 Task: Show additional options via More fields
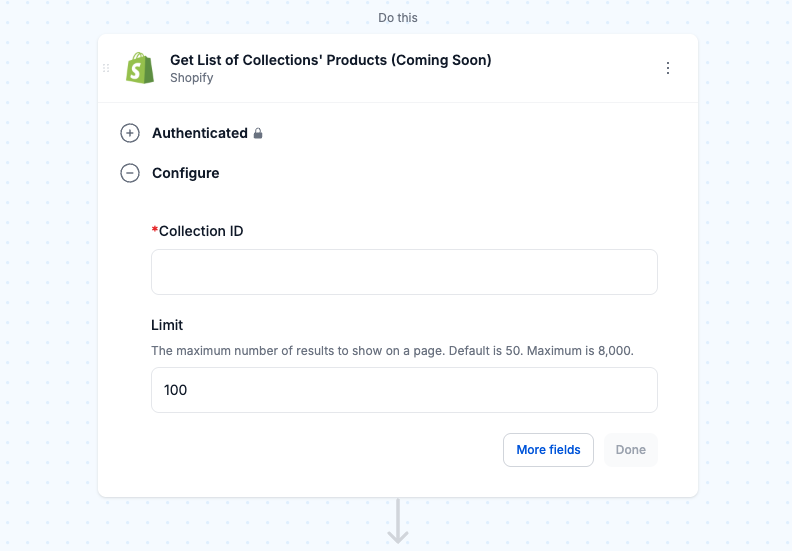click(548, 450)
